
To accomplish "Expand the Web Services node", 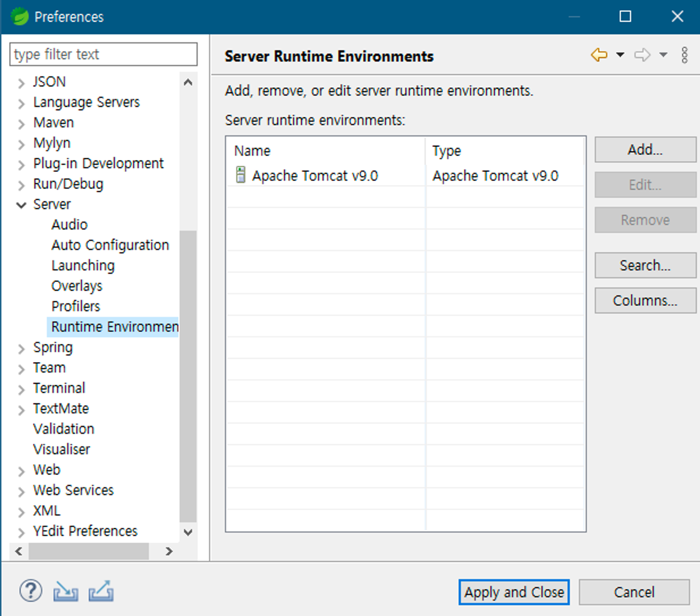I will [x=21, y=492].
